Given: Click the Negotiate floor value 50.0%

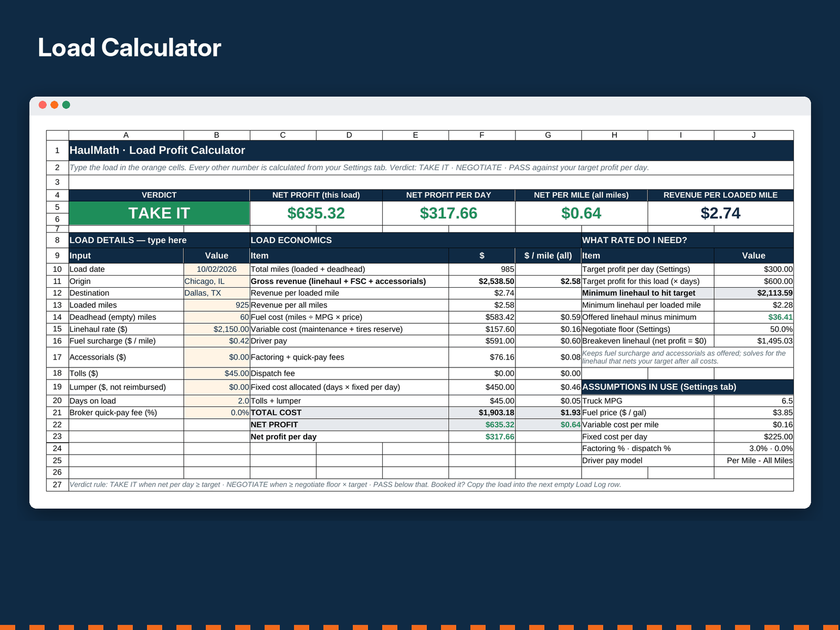Looking at the screenshot, I should coord(754,329).
